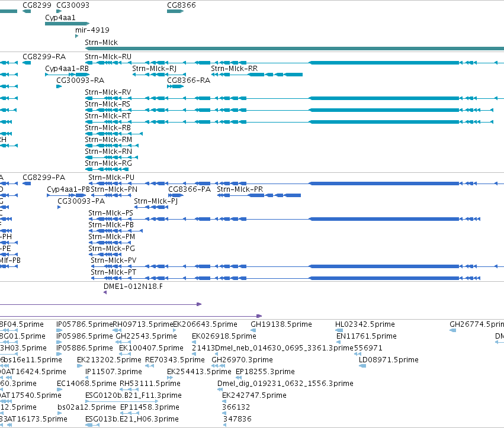The image size is (504, 428).
Task: Select transcript Strn-Mlck-RN label
Action: 108,152
